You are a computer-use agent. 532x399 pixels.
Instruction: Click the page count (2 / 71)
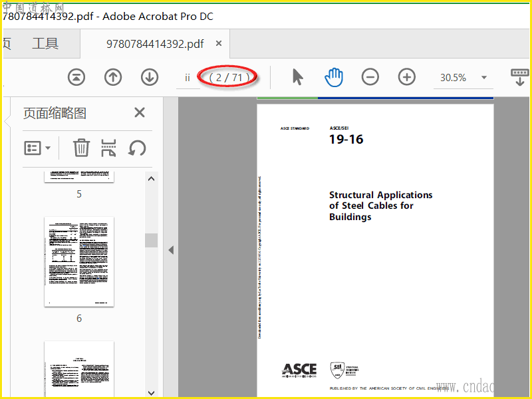(229, 78)
